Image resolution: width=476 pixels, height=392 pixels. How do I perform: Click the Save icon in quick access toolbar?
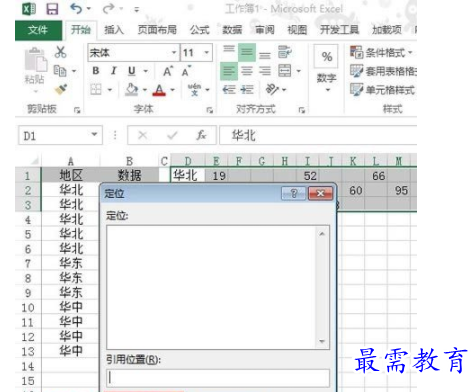click(52, 9)
